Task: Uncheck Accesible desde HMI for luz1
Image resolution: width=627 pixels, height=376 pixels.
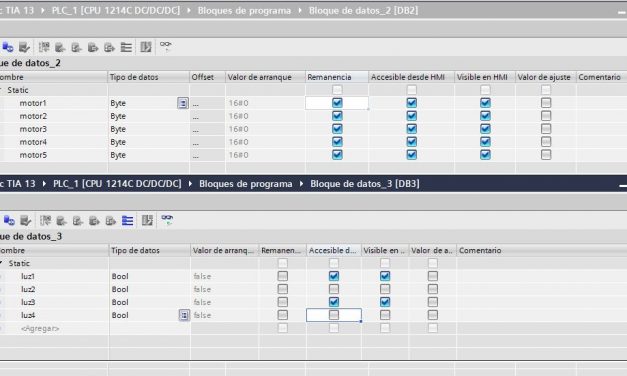Action: click(x=333, y=276)
